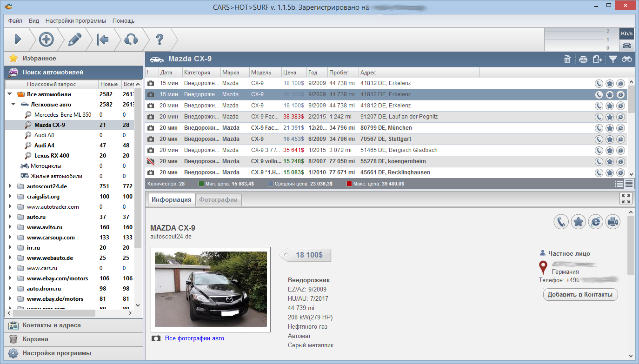Viewport: 639px width, 364px height.
Task: Open help with the question mark icon
Action: point(160,40)
